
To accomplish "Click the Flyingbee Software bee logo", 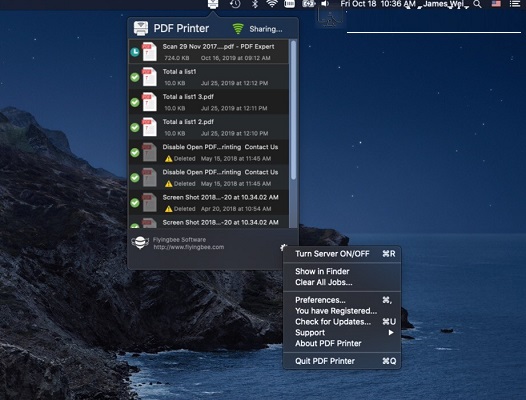I will (140, 243).
